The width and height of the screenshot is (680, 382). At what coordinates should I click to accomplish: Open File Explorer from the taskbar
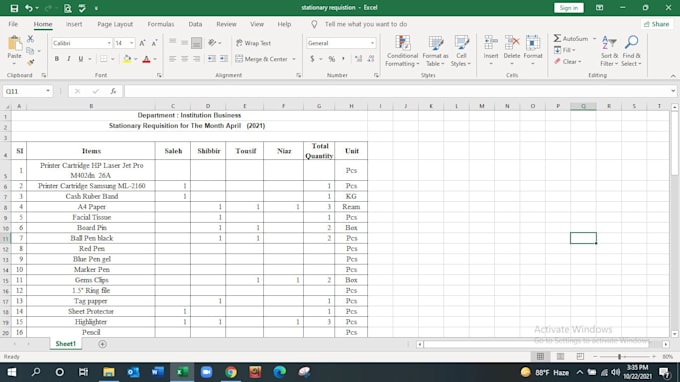click(108, 372)
